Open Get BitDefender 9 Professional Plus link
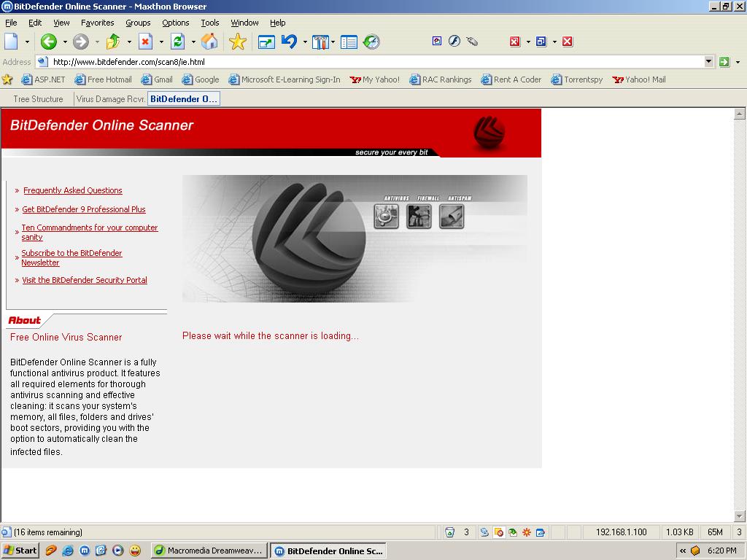Viewport: 747px width, 560px height. [84, 209]
